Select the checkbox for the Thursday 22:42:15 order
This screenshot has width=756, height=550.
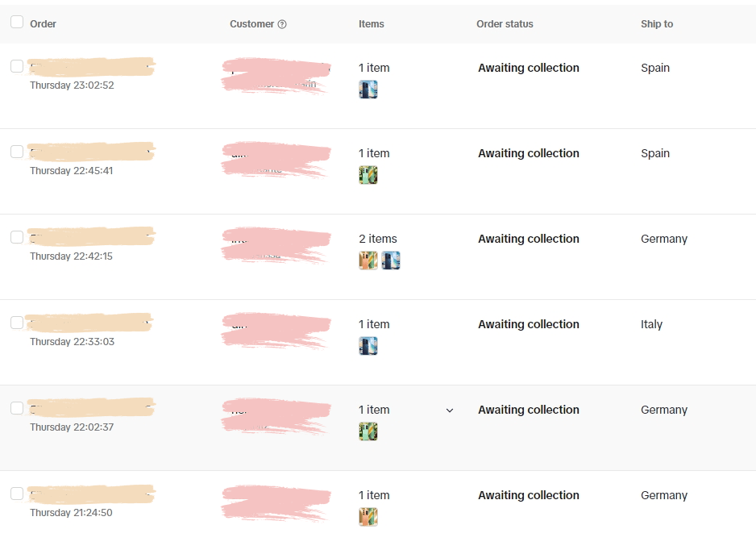point(17,237)
